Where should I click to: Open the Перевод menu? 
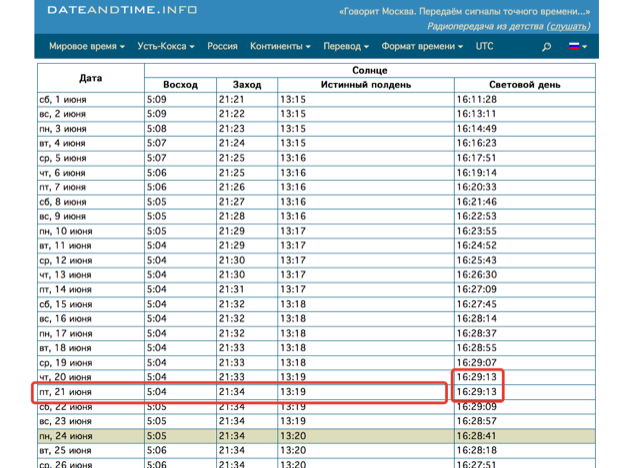click(x=346, y=47)
